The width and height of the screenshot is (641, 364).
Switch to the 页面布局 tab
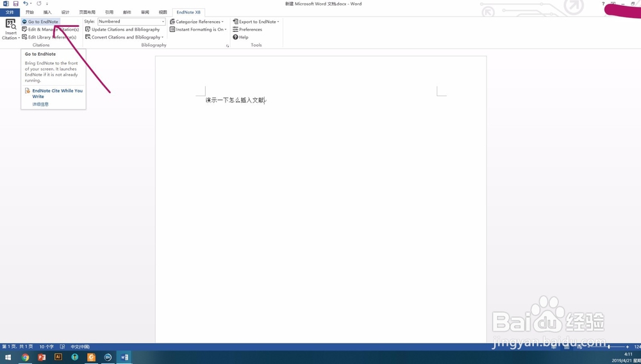(x=87, y=12)
